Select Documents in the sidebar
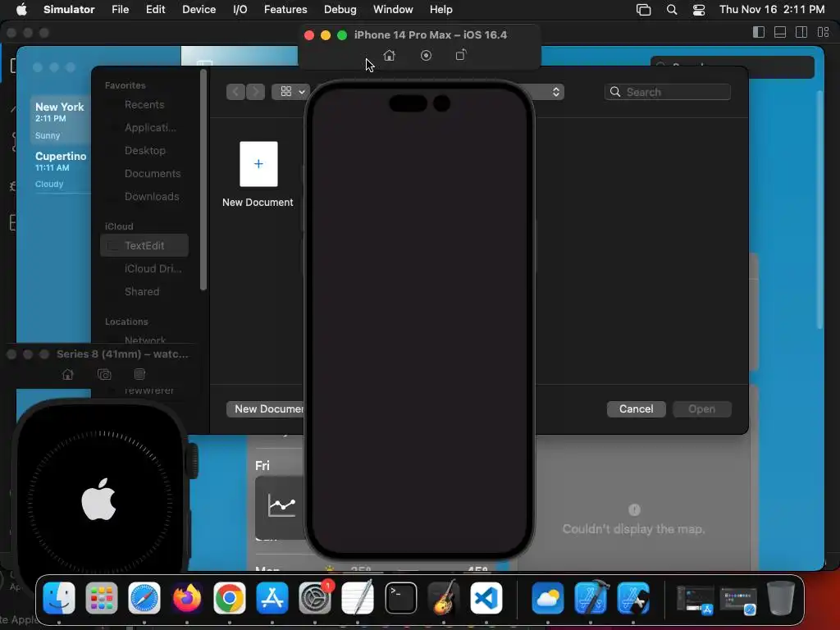The width and height of the screenshot is (840, 630). coord(144,174)
